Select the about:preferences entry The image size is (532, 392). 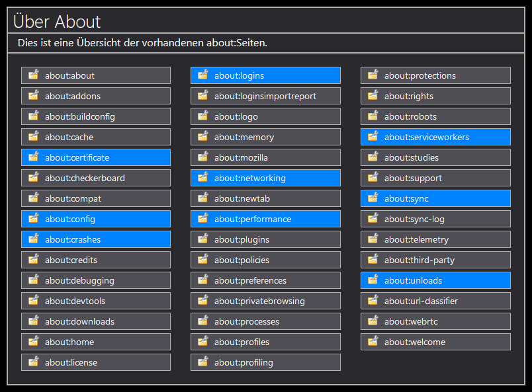coord(250,280)
